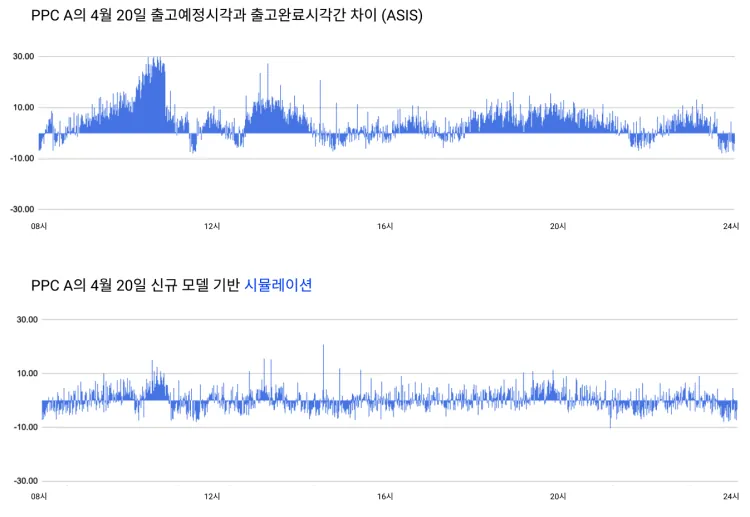Select 08시 label on ASIS chart axis
Screen dimensions: 750x517
[x=39, y=227]
